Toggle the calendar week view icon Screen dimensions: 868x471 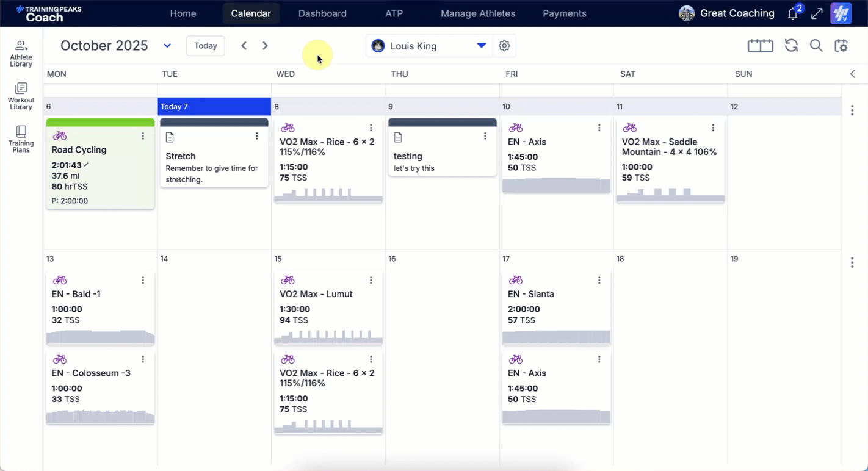[760, 46]
